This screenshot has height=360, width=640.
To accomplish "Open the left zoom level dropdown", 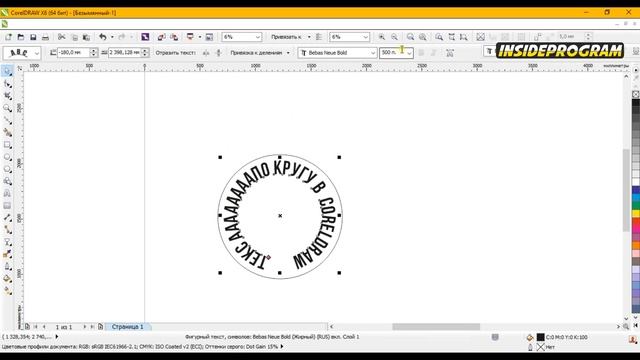I will 258,37.
